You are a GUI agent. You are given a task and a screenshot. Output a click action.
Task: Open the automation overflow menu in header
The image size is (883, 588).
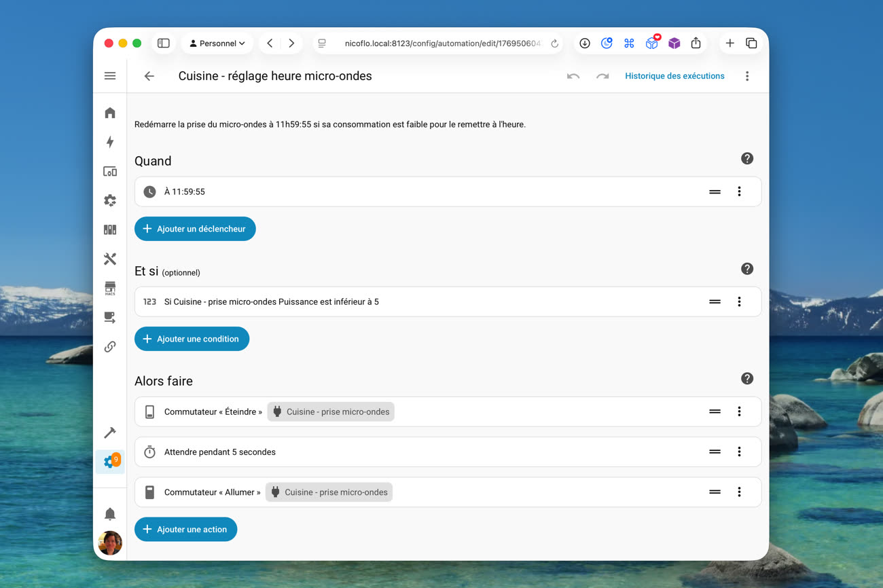click(746, 76)
